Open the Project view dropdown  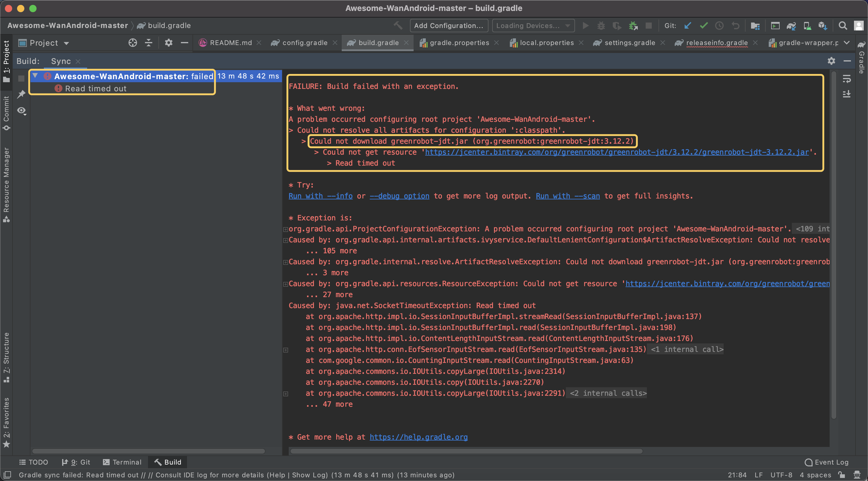44,43
